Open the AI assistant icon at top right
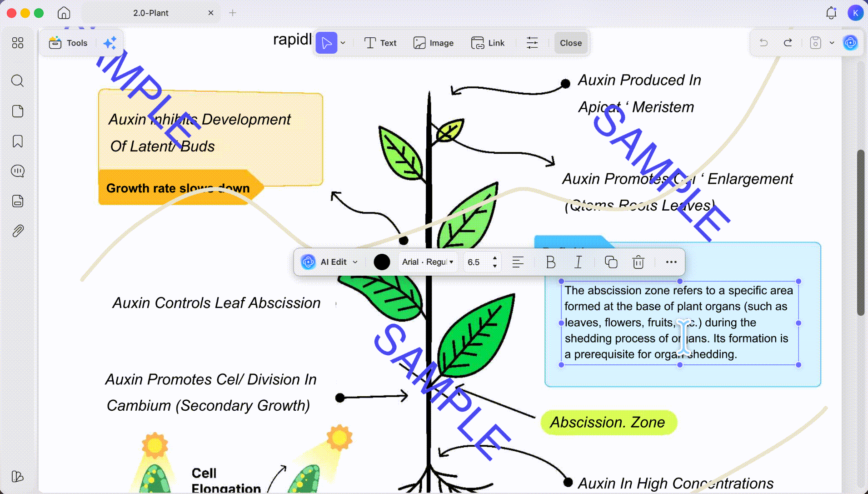 point(851,43)
